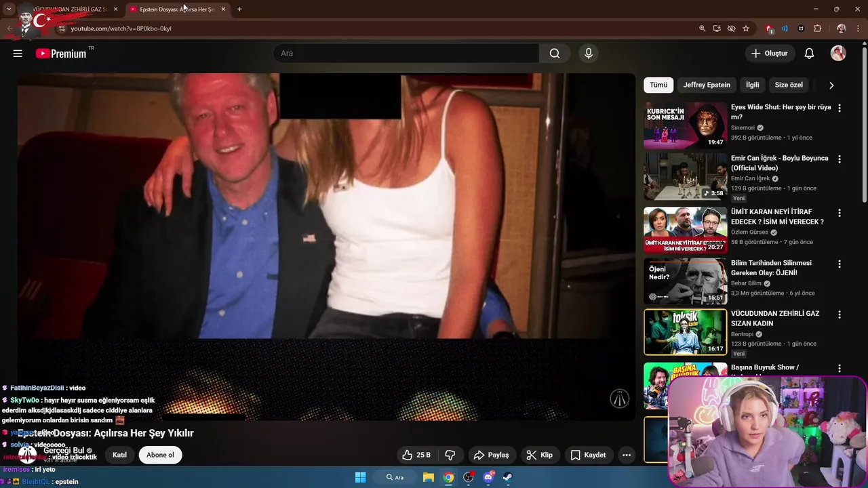Open the YouTube account avatar menu
868x488 pixels.
838,54
